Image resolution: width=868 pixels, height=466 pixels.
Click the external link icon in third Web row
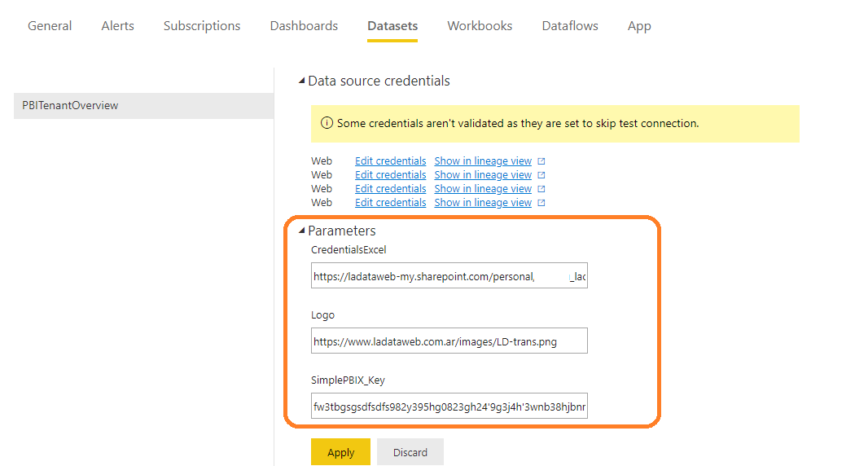tap(541, 189)
